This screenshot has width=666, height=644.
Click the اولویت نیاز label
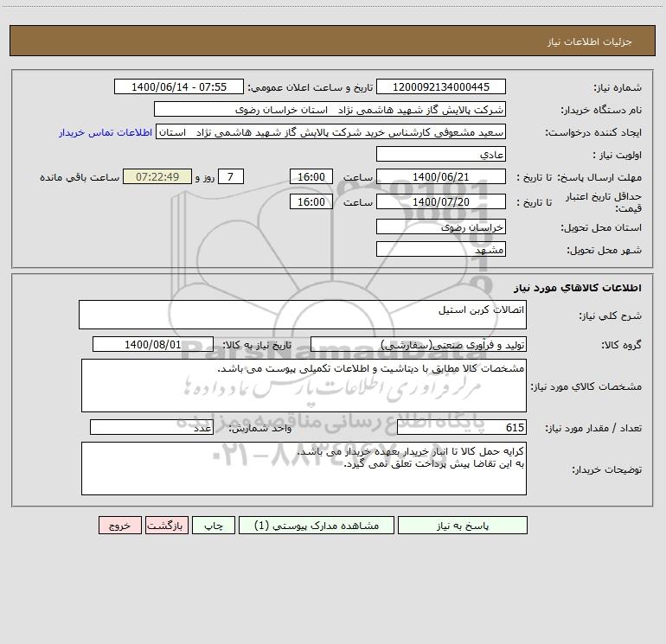point(618,155)
